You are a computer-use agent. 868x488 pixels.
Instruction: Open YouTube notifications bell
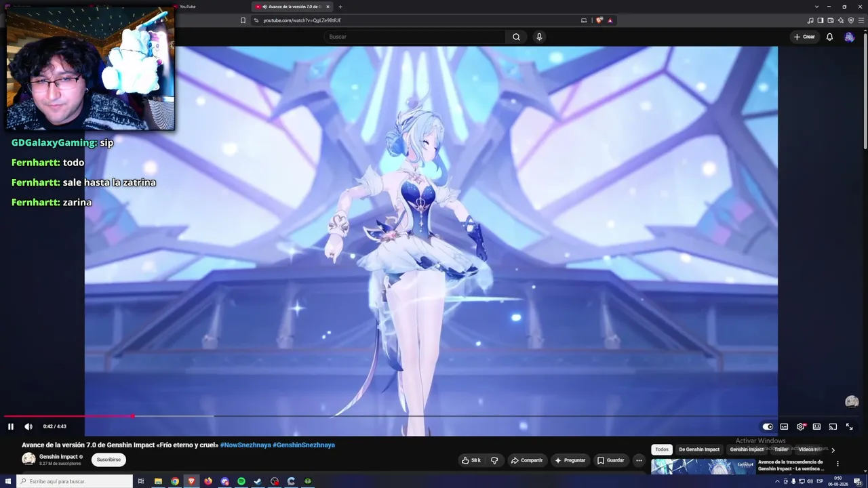(x=829, y=37)
